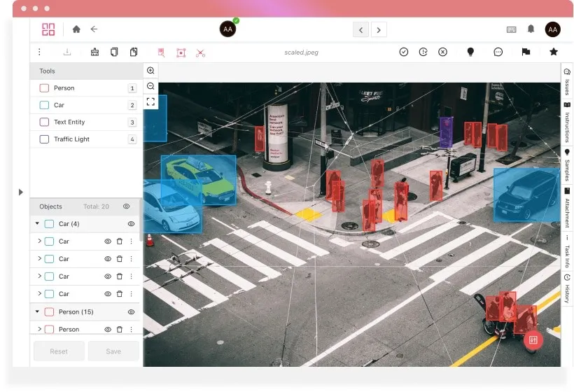Click the Save button
This screenshot has width=574, height=392.
coord(113,351)
